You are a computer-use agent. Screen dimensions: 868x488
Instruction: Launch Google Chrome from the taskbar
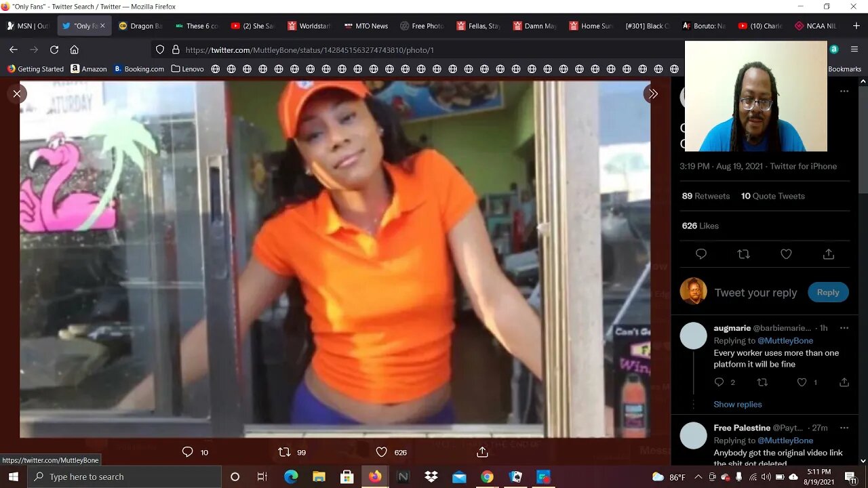(x=487, y=476)
